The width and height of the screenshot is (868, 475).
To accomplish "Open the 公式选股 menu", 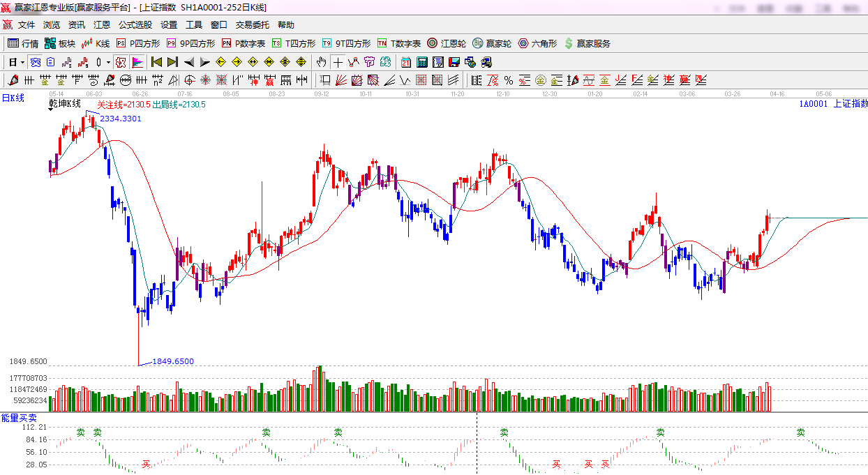I will point(135,24).
